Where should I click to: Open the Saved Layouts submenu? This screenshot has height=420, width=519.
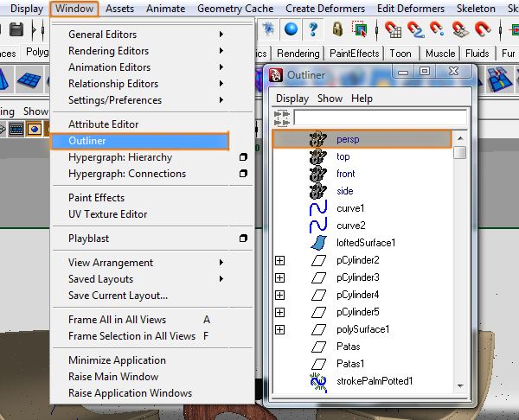pos(152,279)
